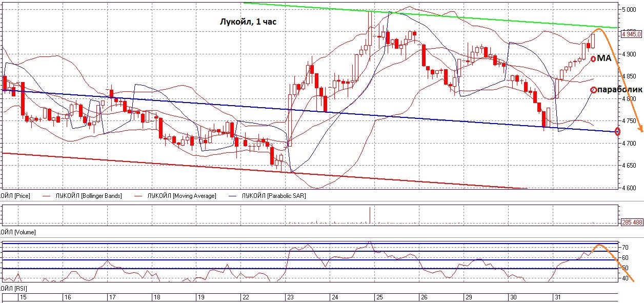The width and height of the screenshot is (644, 303).
Task: Click the 4 650 price axis label
Action: (629, 166)
